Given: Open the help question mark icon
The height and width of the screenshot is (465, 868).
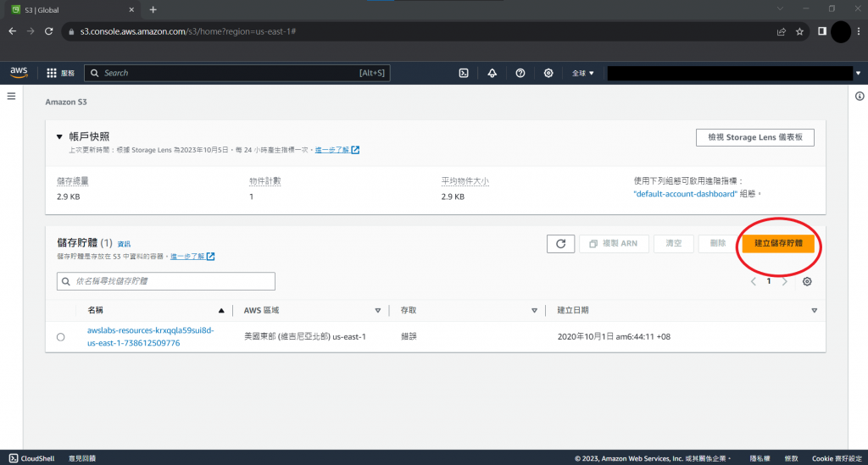Looking at the screenshot, I should pyautogui.click(x=520, y=73).
